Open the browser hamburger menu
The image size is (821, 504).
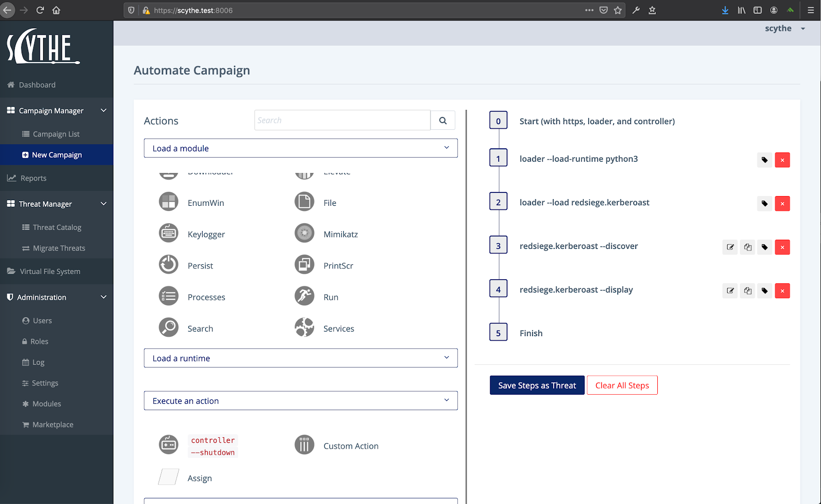[x=811, y=10]
